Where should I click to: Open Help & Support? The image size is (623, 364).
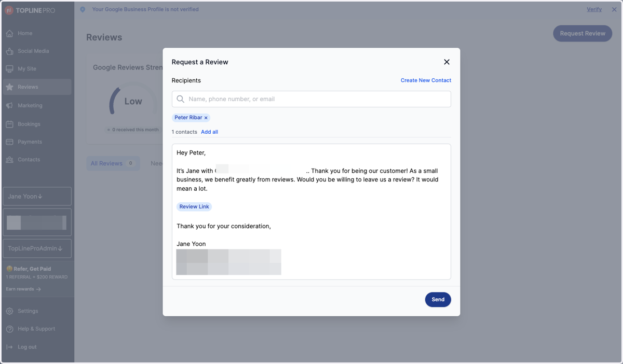coord(37,329)
